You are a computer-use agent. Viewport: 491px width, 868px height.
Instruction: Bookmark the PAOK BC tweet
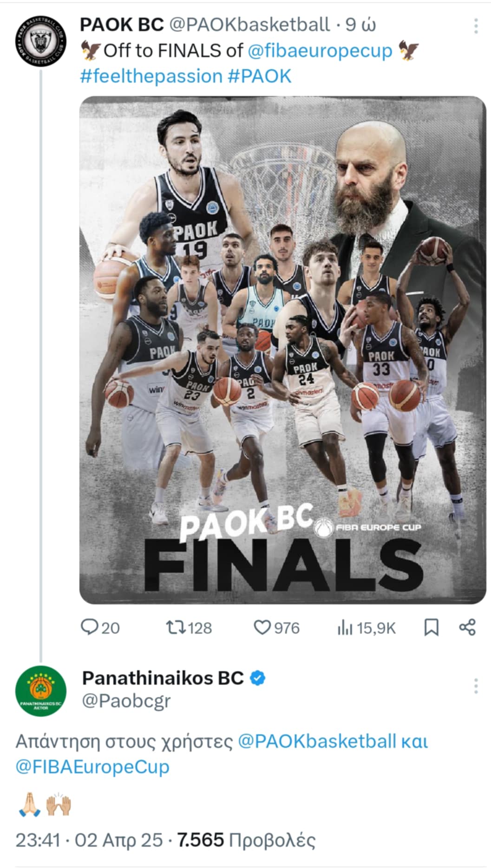(x=431, y=628)
